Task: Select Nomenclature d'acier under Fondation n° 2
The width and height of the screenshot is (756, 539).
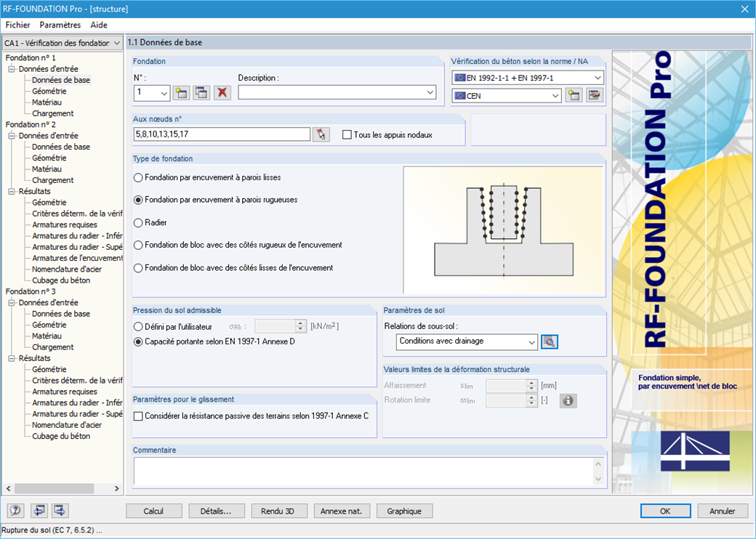Action: [x=67, y=269]
